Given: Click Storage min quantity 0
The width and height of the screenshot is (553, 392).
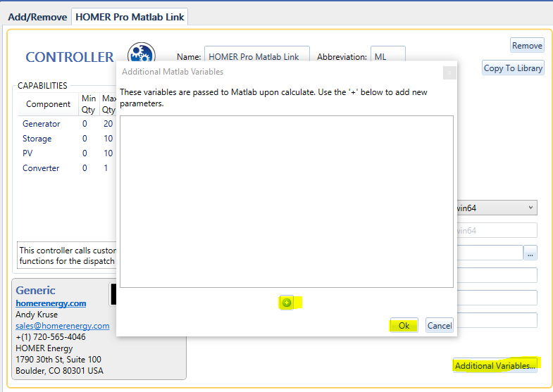Looking at the screenshot, I should (x=85, y=139).
